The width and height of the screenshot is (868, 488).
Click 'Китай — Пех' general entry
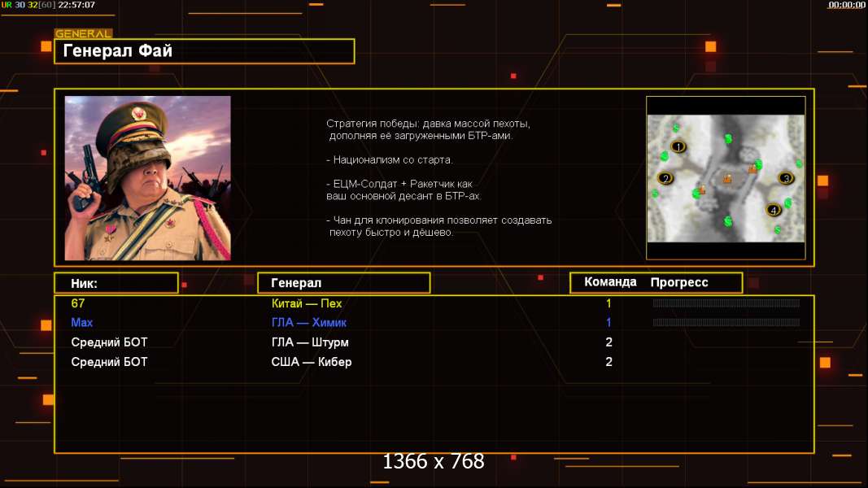point(307,303)
